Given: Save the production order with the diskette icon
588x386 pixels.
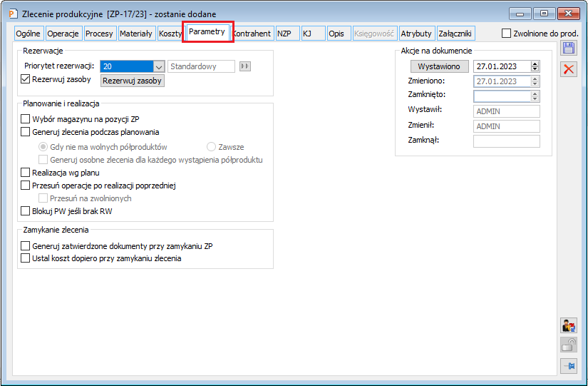Looking at the screenshot, I should pos(569,49).
